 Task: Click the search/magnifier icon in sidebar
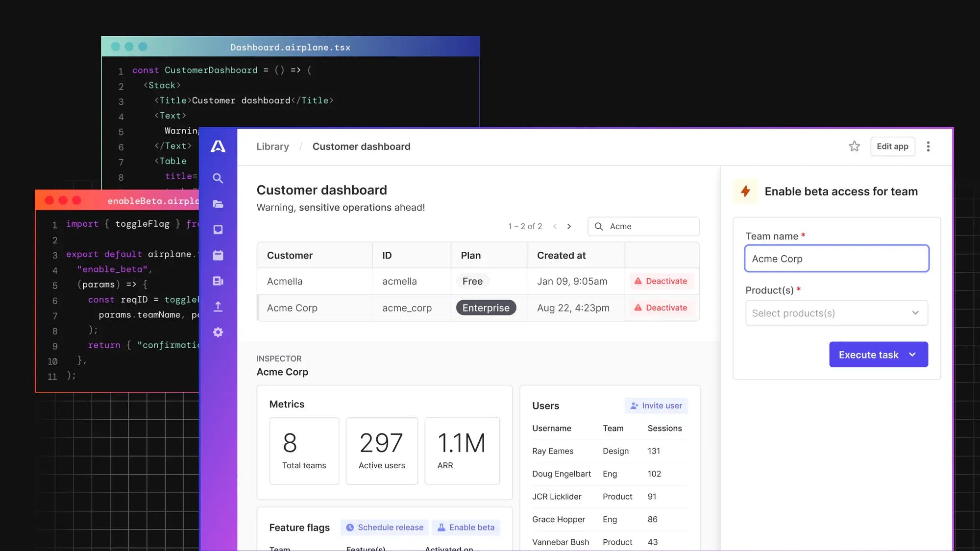pos(218,178)
